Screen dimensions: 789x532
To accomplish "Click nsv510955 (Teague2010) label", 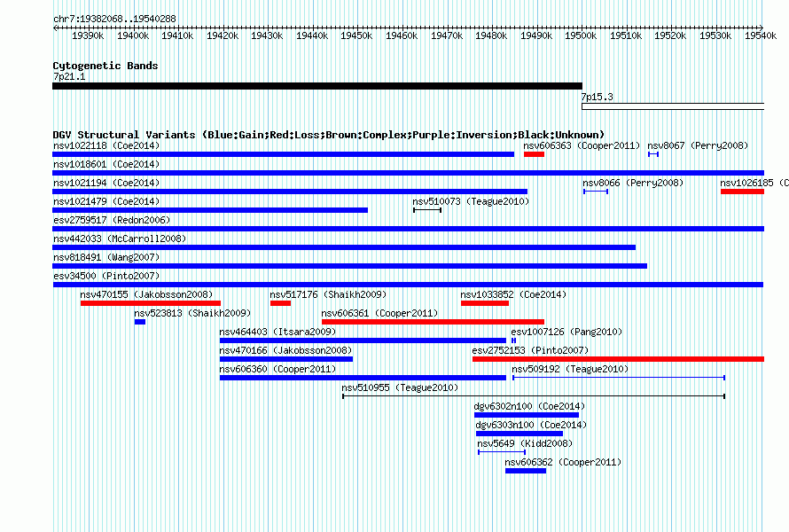I will click(x=400, y=388).
